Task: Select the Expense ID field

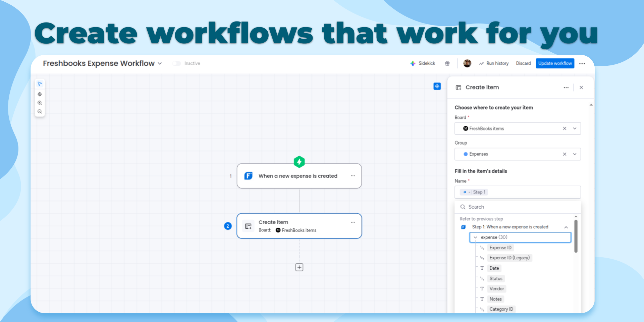Action: [500, 248]
